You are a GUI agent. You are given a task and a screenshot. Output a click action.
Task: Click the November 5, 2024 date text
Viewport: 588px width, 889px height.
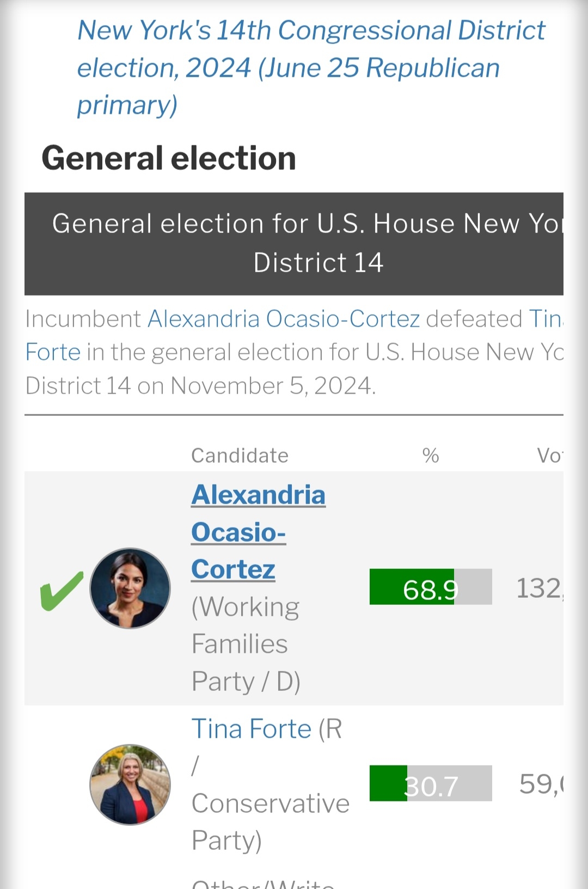click(x=272, y=386)
